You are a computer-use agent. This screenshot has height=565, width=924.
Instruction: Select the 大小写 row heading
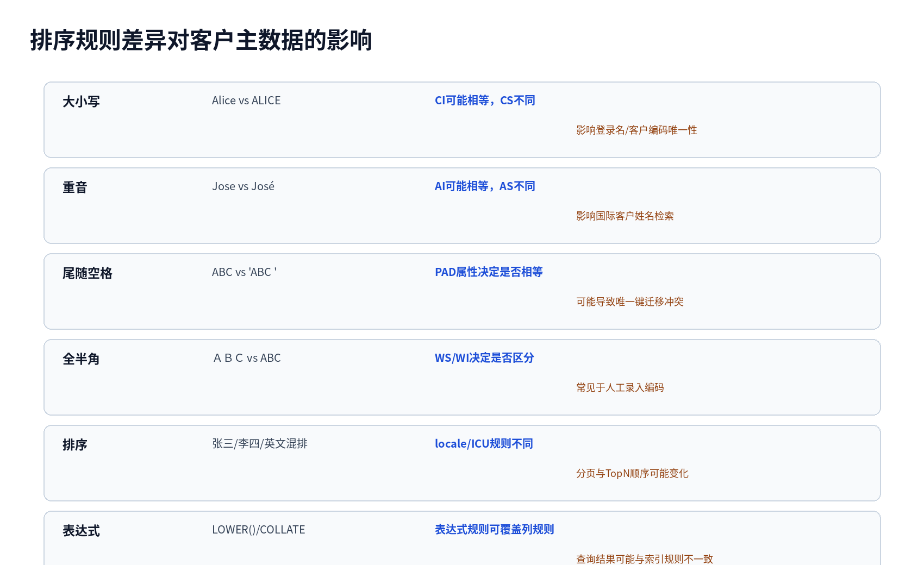[81, 102]
